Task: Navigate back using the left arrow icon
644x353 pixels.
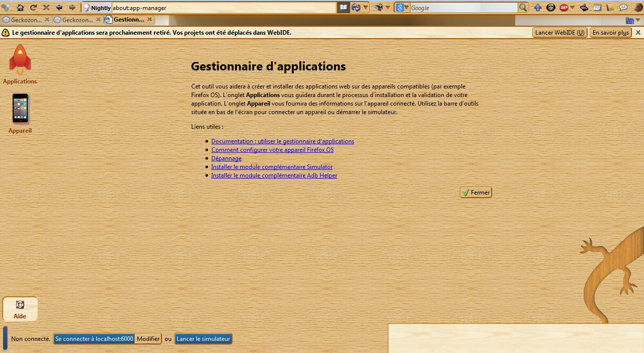Action: (x=59, y=8)
